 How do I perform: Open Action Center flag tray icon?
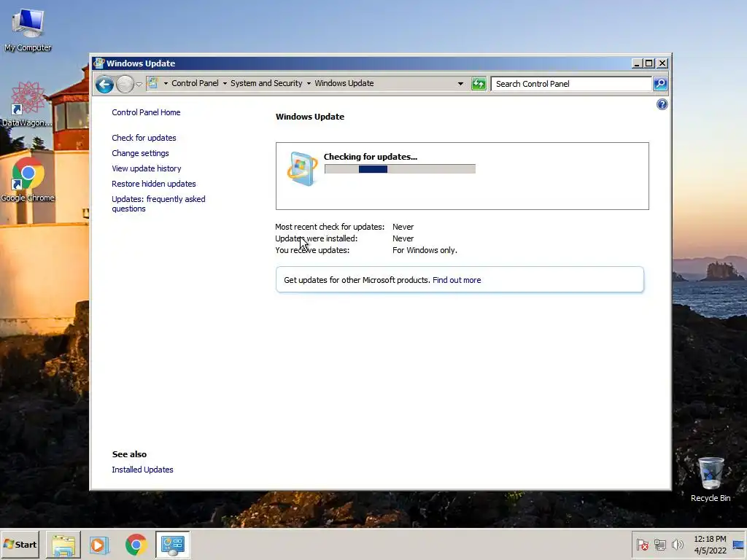click(643, 545)
